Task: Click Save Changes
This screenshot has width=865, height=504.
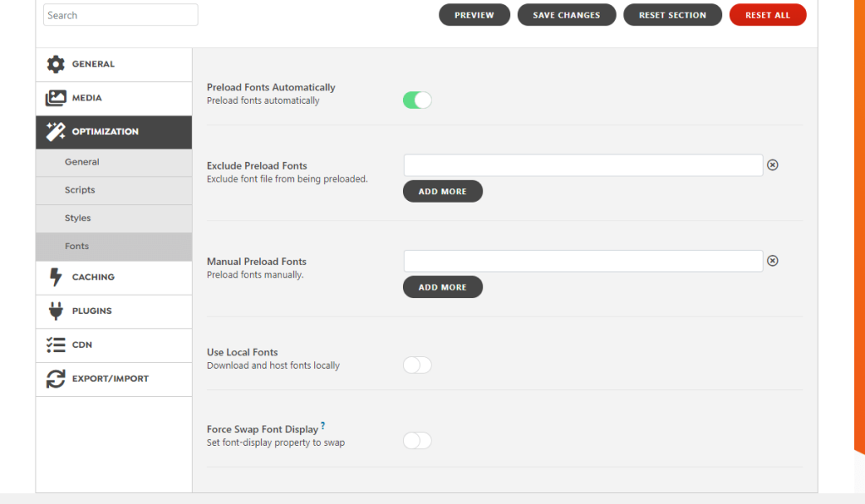Action: coord(567,15)
